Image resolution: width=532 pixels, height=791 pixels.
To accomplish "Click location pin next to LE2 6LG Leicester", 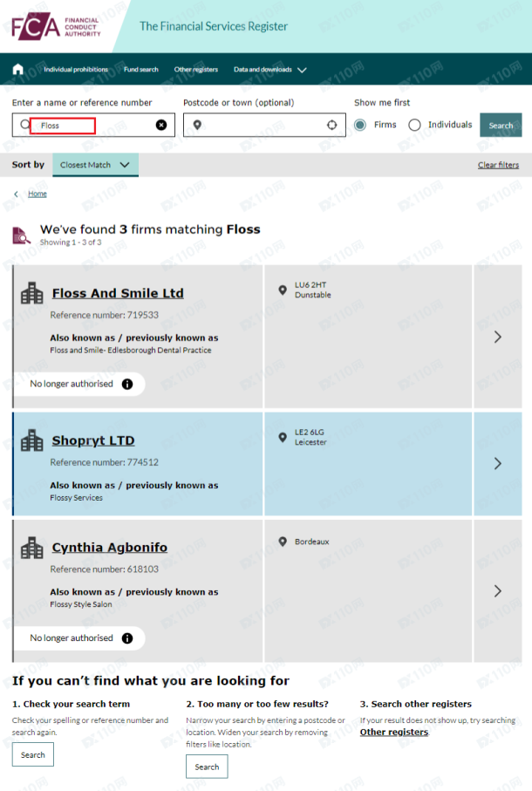I will 283,438.
